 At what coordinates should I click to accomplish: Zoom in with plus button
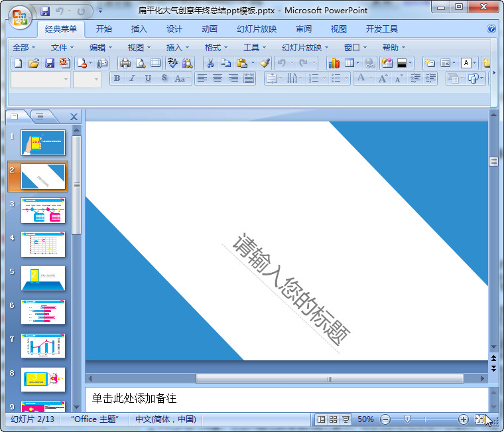pyautogui.click(x=463, y=419)
